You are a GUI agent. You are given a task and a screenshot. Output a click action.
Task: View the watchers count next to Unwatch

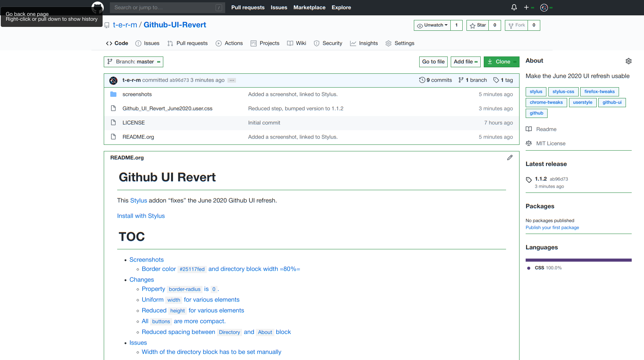click(x=456, y=25)
